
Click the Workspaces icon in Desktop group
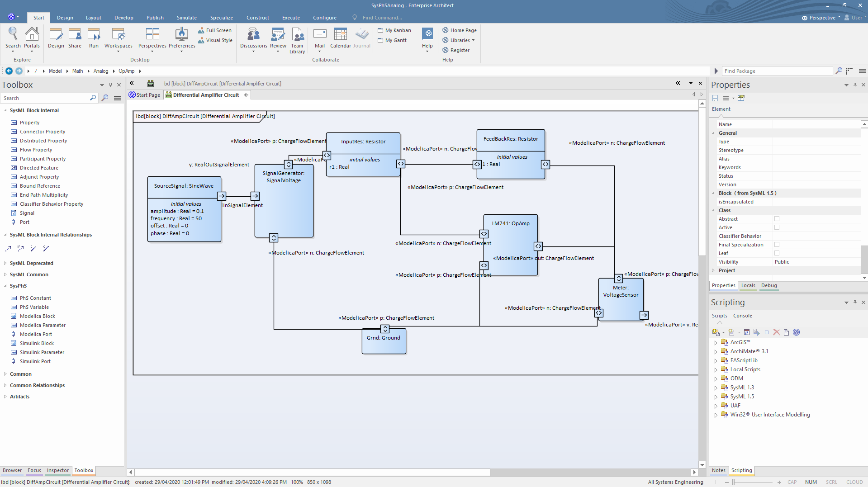point(118,35)
